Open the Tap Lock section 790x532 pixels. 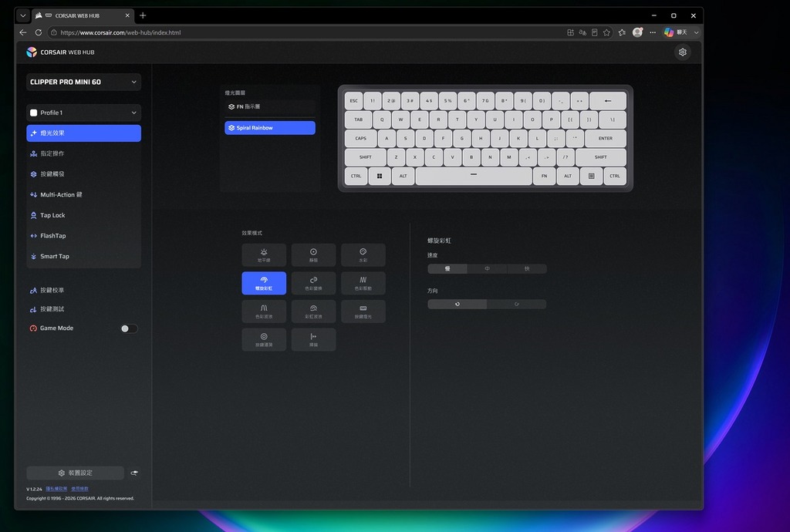point(83,215)
